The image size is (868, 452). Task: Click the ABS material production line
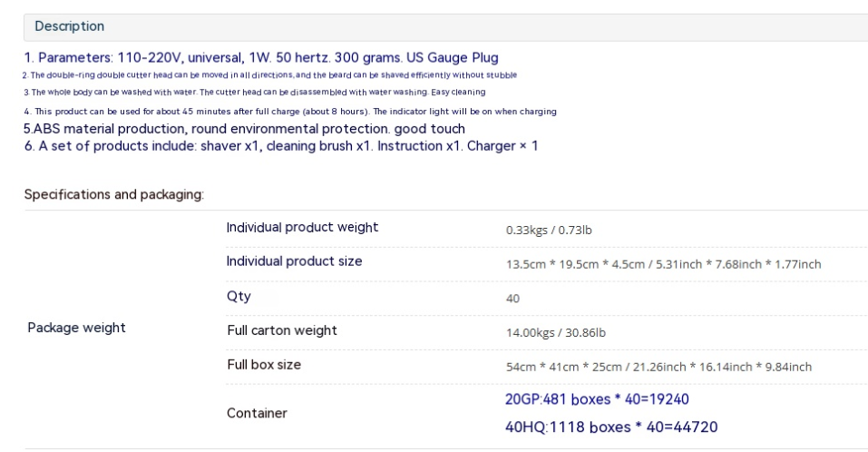pyautogui.click(x=244, y=129)
